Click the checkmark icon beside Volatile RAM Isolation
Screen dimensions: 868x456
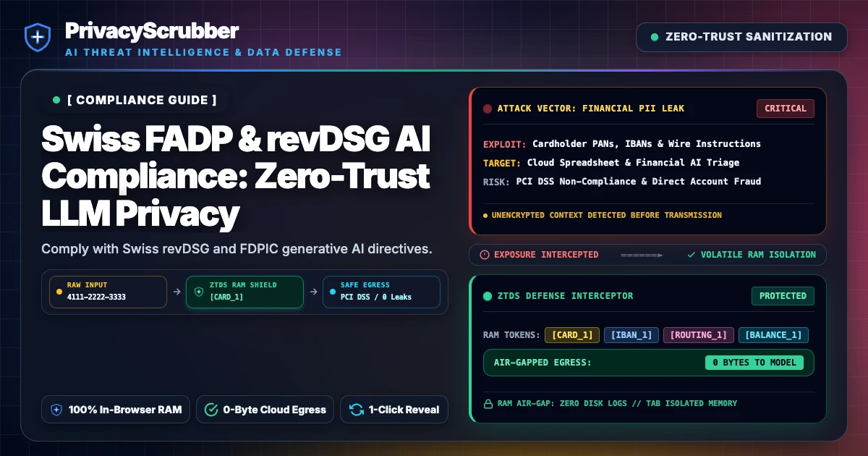(x=692, y=255)
